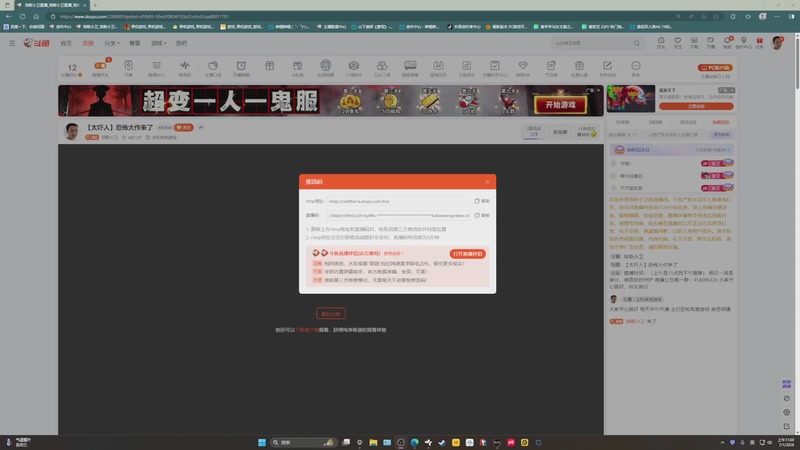Click the alarm clock icon in streamer toolbar
Viewport: 800px width, 450px height.
(x=241, y=65)
